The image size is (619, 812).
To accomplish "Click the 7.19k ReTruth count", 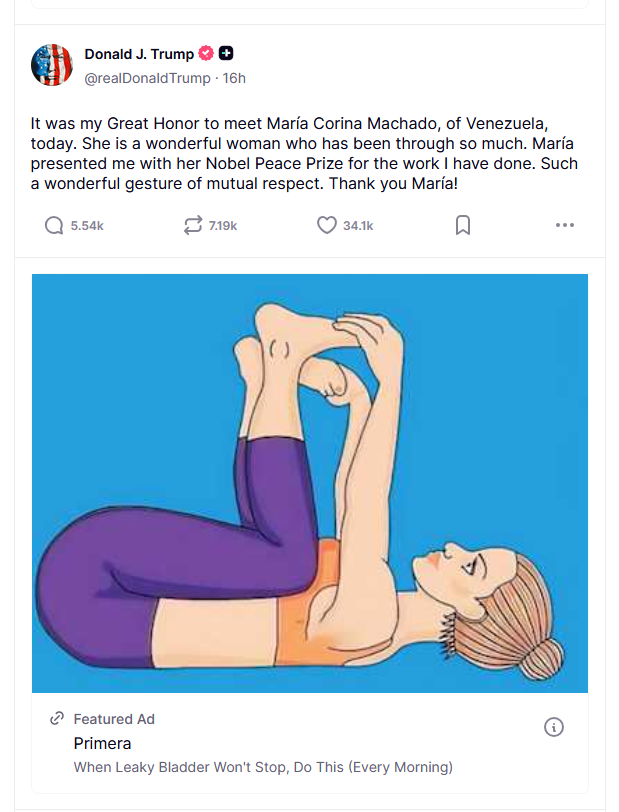I will coord(223,226).
